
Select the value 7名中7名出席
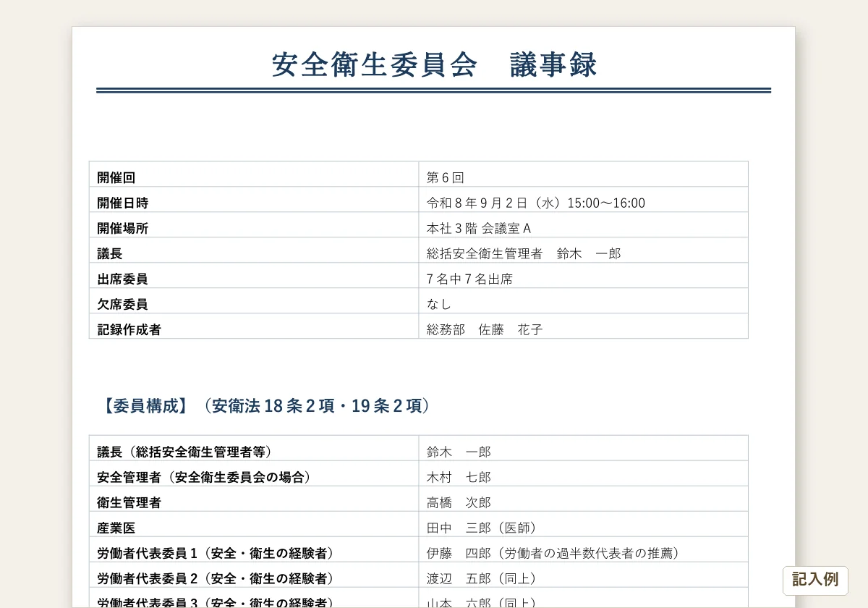click(x=469, y=279)
